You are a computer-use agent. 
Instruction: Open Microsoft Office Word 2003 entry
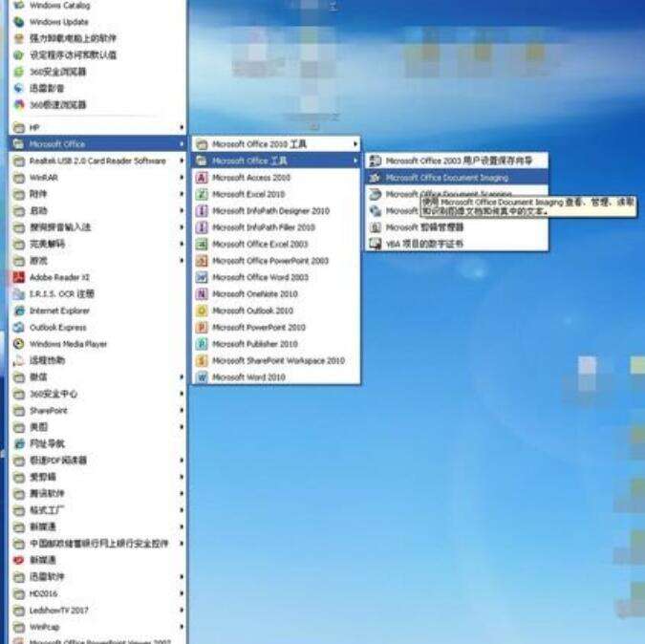276,278
